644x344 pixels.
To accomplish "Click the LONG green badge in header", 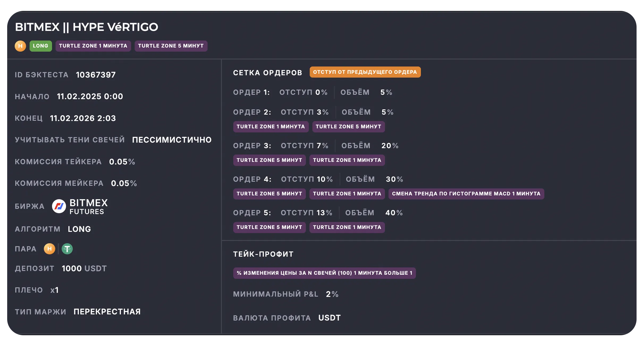I will (40, 46).
